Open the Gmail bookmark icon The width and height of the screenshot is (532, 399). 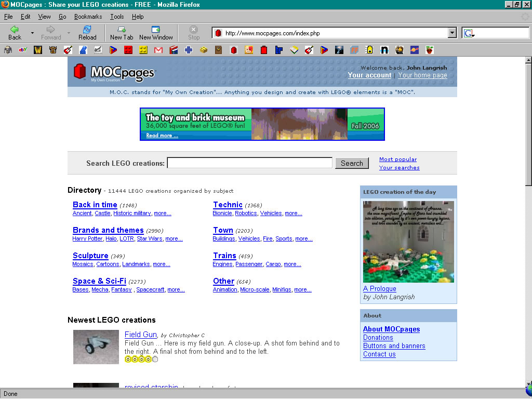tap(158, 50)
